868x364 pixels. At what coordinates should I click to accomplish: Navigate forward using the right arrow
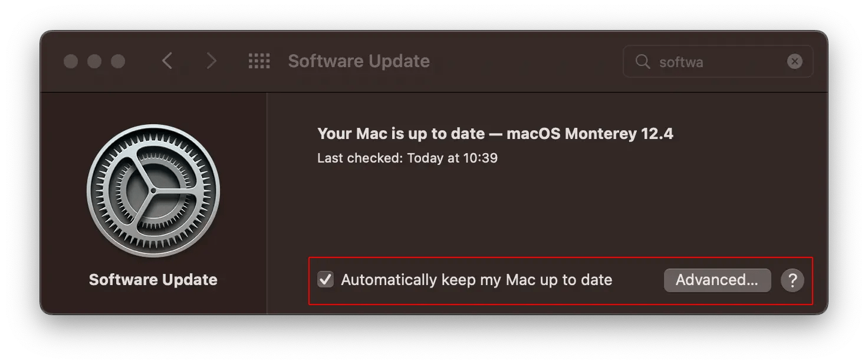pos(212,61)
